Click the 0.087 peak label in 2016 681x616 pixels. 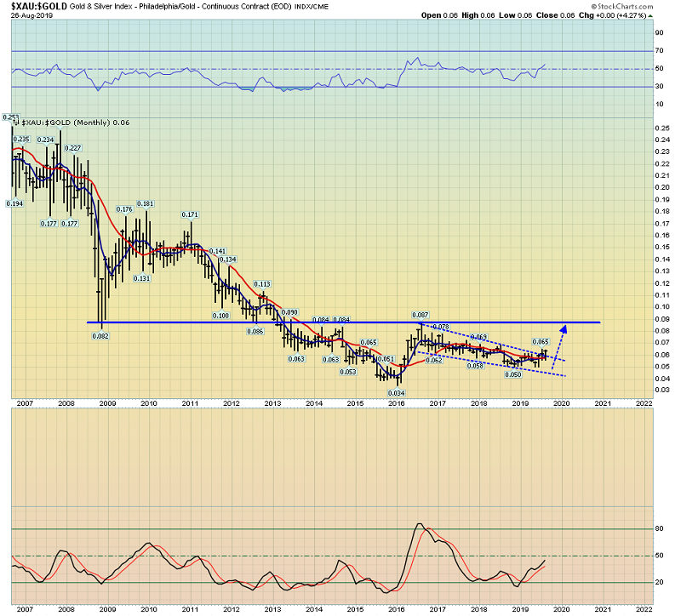420,316
